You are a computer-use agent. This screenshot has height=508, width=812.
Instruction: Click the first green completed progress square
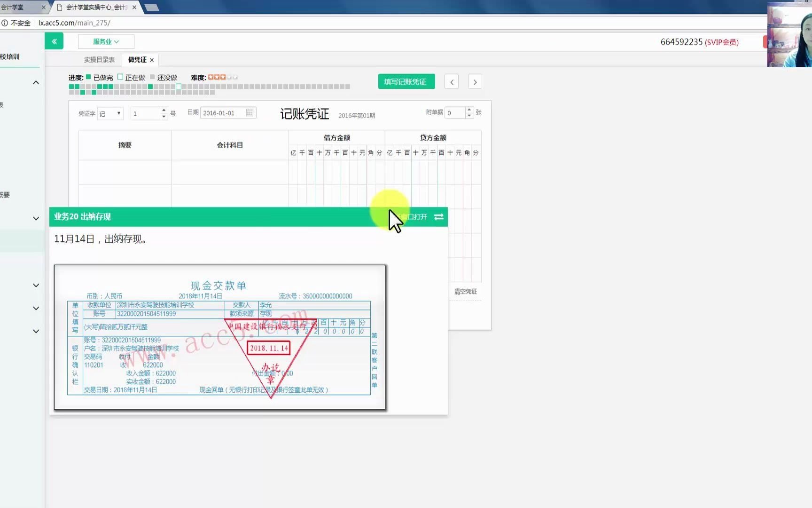(71, 87)
